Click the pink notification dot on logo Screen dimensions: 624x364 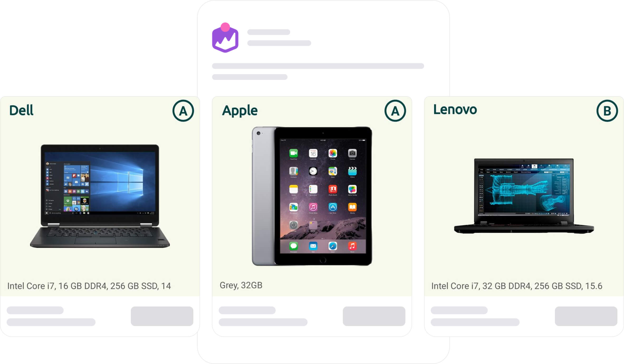pos(225,27)
